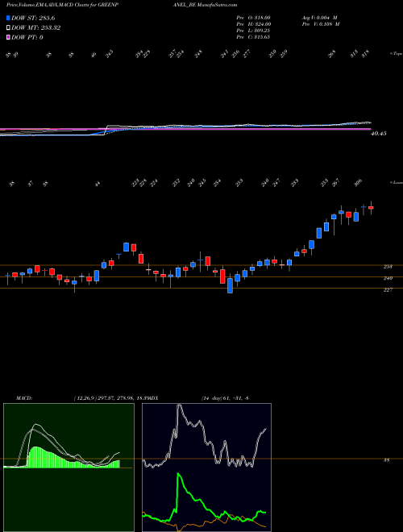Open the ADX indicator chart panel
This screenshot has width=403, height=532.
point(206,468)
